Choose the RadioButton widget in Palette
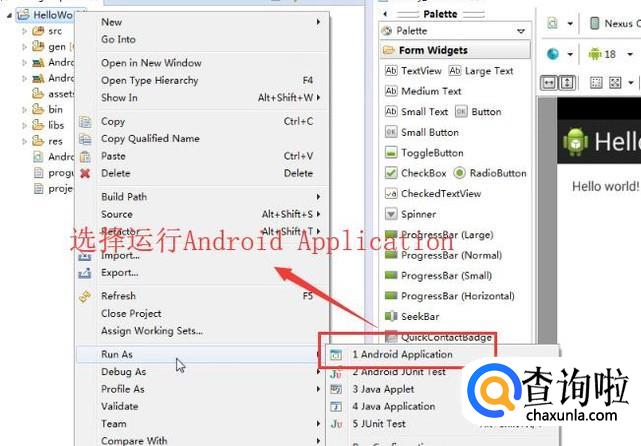Screen dimensions: 641x446 click(490, 173)
